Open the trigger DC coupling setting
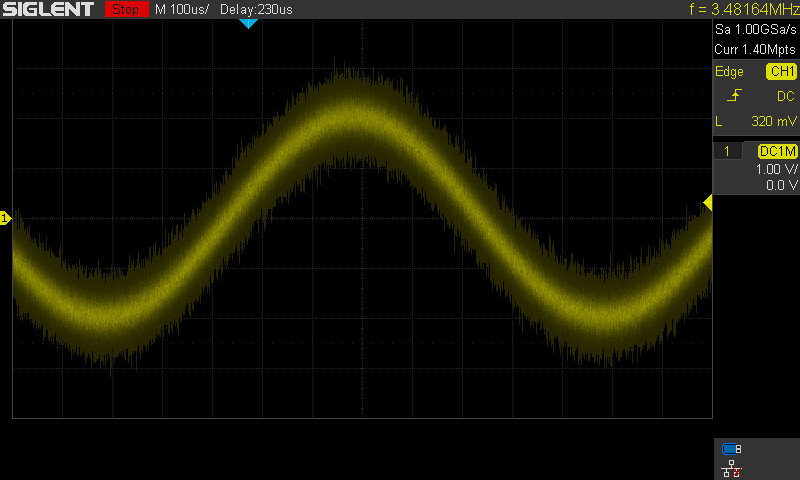The height and width of the screenshot is (480, 800). coord(785,96)
